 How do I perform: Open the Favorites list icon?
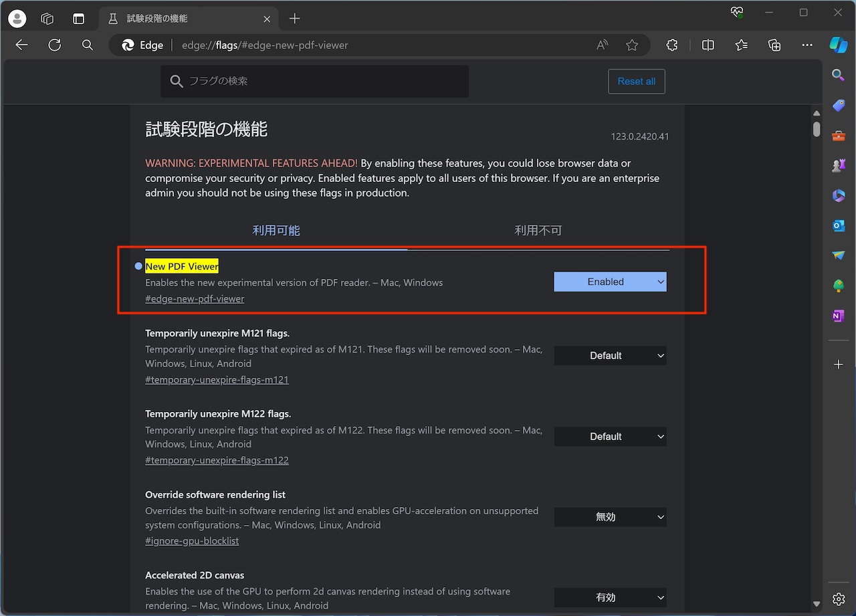tap(741, 45)
